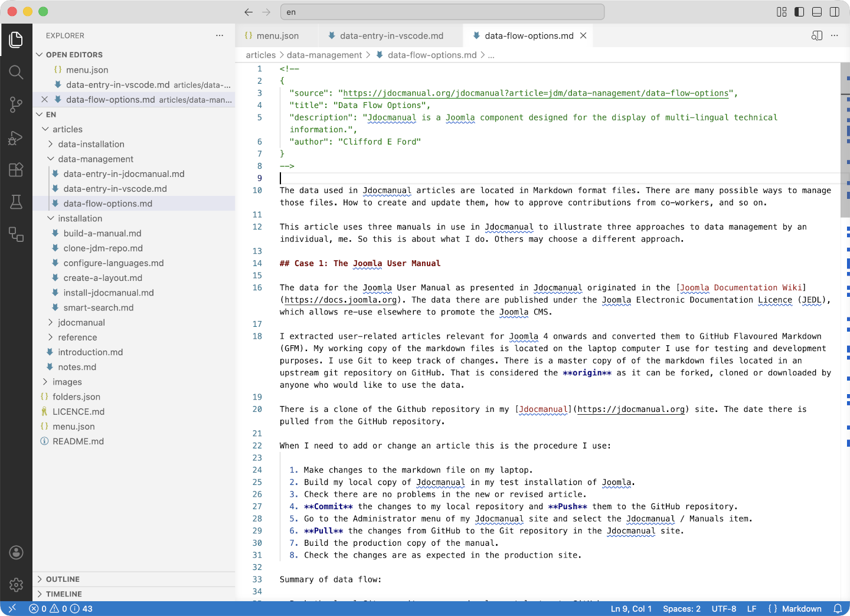Close data-flow-options.md tab
Screen dimensions: 850x616
point(583,35)
